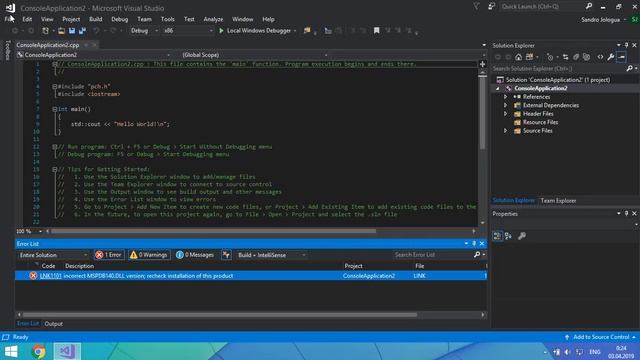This screenshot has height=360, width=640.
Task: Click the Search Solution Explorer field
Action: coord(558,69)
